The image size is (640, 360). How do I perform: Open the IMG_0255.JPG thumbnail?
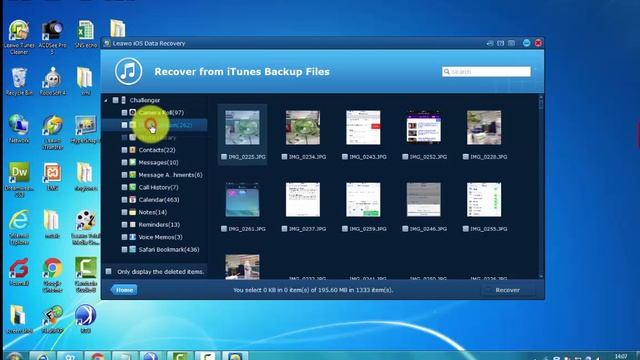[x=484, y=200]
